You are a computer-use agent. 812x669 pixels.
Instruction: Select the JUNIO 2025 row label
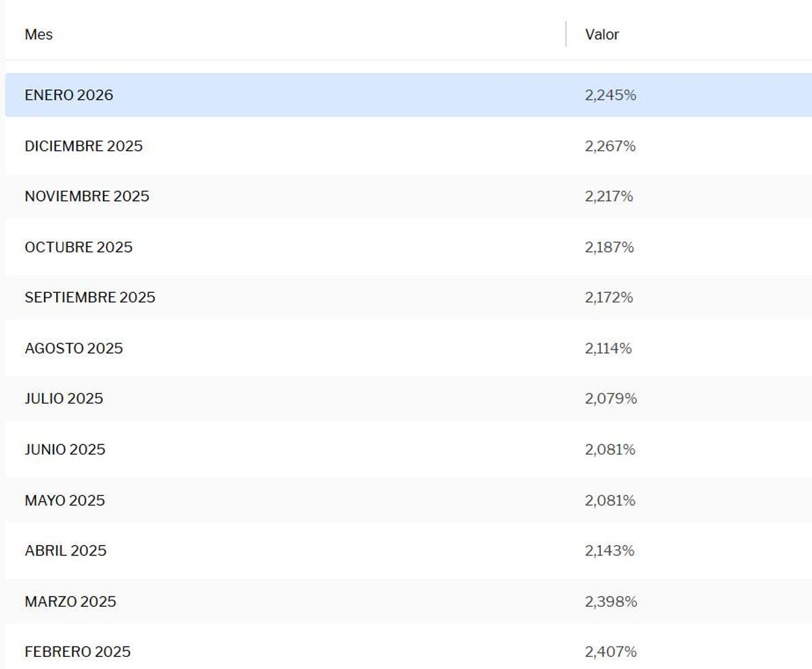click(65, 450)
